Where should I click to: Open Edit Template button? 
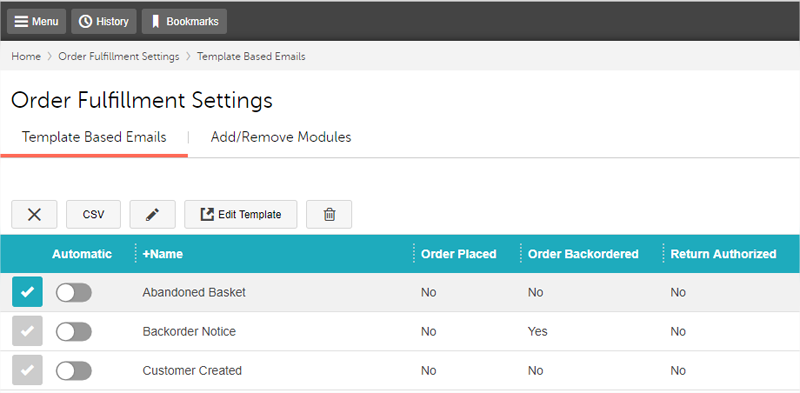[x=240, y=214]
